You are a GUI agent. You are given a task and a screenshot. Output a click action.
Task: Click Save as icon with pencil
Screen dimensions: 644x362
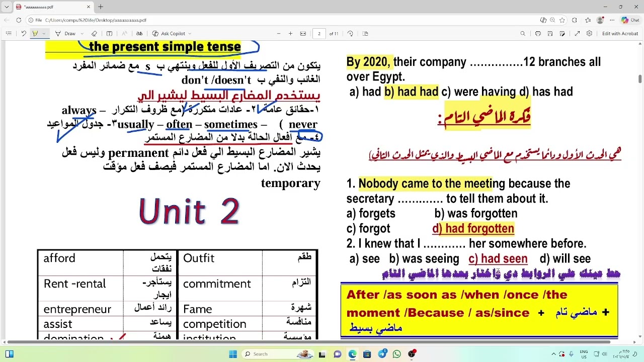(x=562, y=34)
